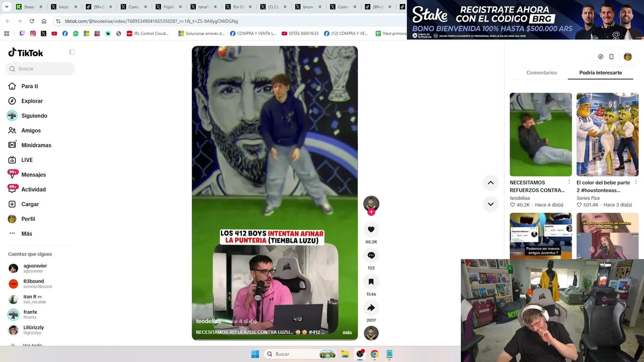Open the Windows Start menu
644x362 pixels.
coord(255,354)
